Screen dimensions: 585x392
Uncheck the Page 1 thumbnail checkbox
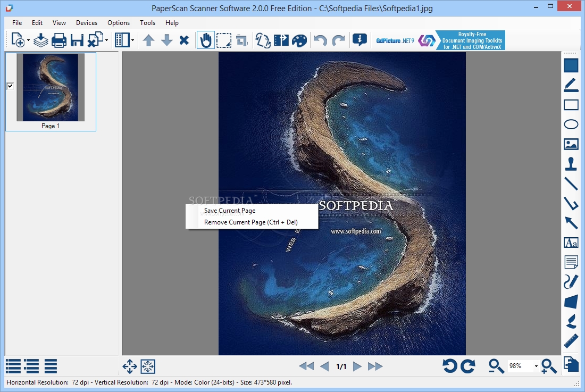pyautogui.click(x=10, y=86)
